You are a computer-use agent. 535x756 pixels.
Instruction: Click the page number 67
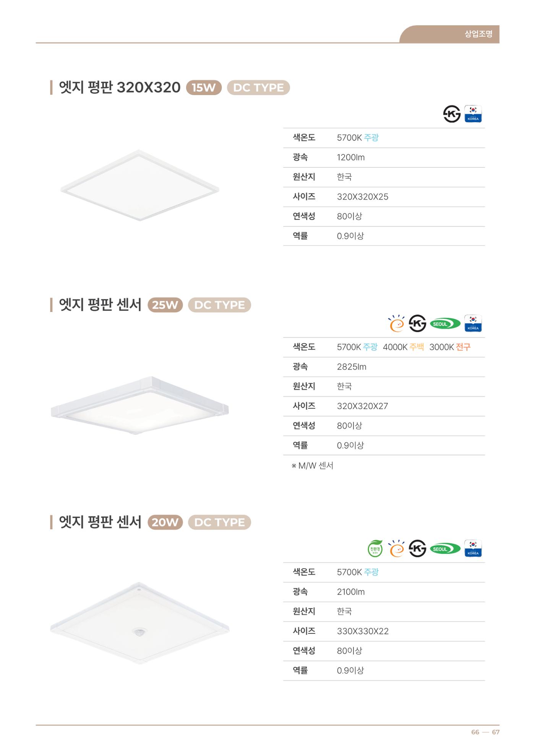click(496, 732)
